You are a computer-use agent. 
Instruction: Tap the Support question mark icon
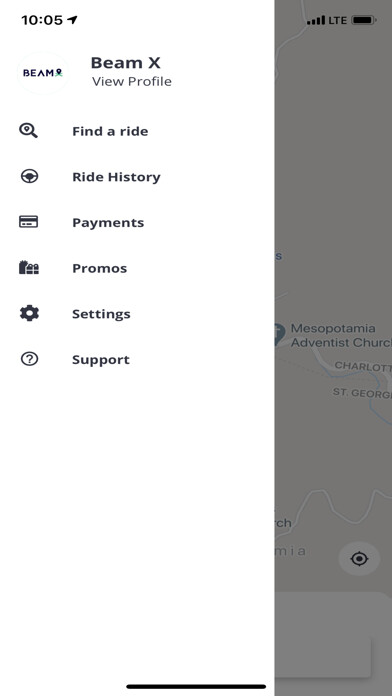(29, 359)
